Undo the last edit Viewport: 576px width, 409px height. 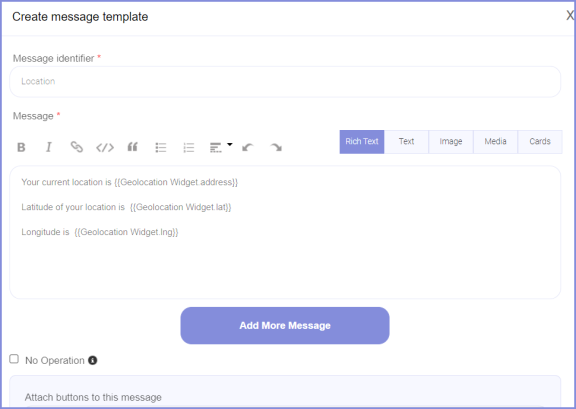tap(248, 148)
